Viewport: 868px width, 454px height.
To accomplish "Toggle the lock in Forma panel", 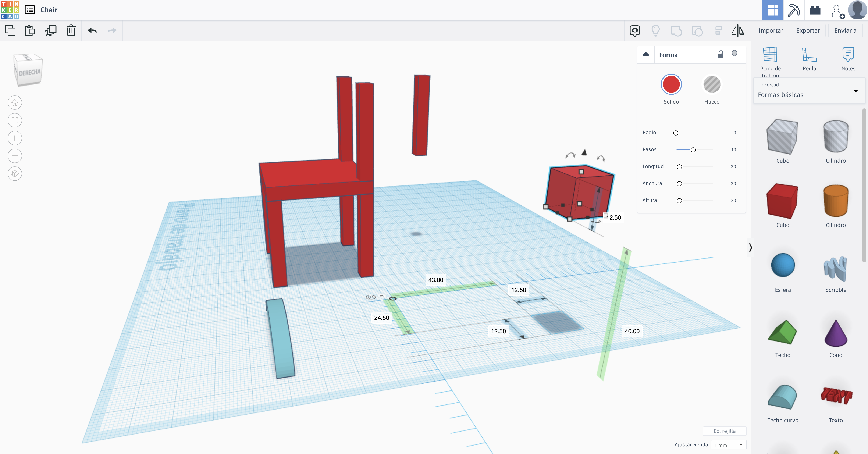I will tap(720, 55).
